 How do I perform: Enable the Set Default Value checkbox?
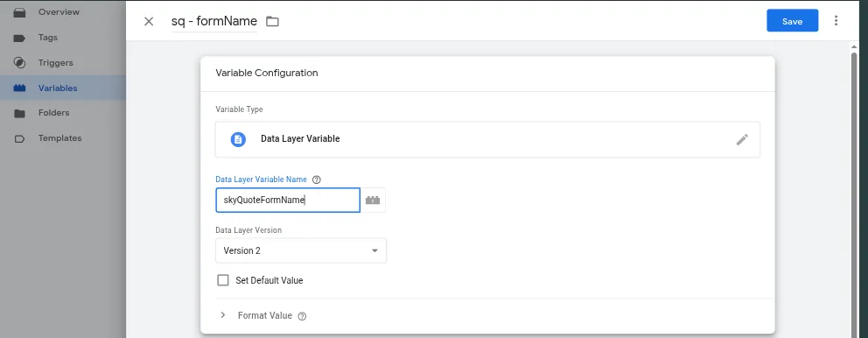click(223, 280)
